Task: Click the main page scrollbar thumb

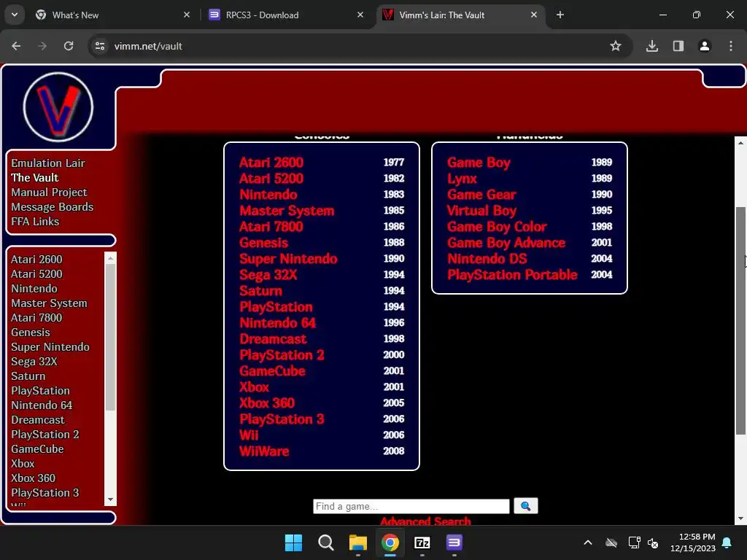Action: tap(741, 321)
